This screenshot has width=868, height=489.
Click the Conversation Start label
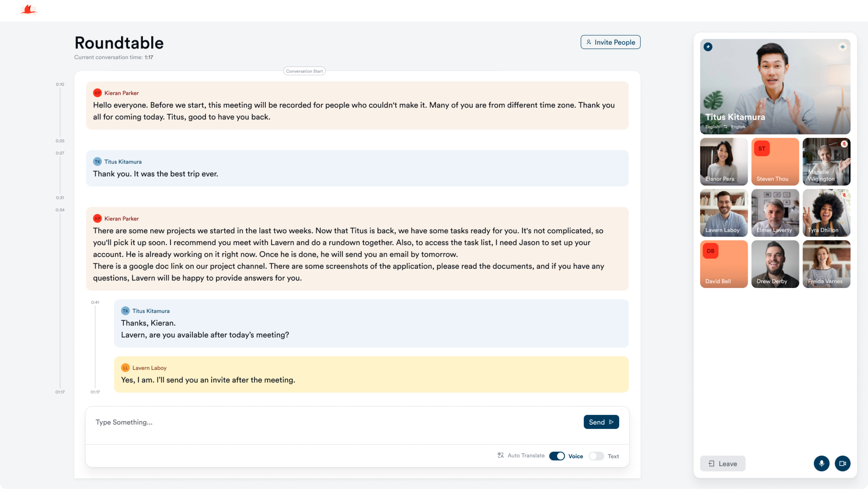pos(304,71)
